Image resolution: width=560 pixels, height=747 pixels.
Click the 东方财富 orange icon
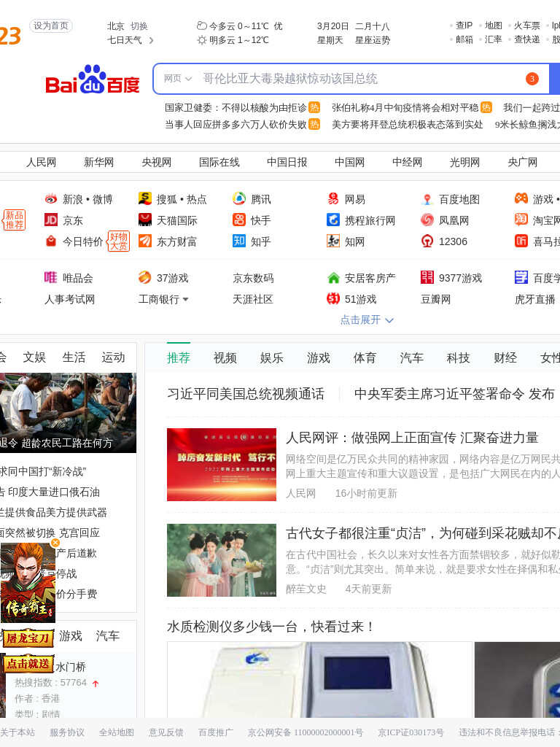pyautogui.click(x=145, y=241)
